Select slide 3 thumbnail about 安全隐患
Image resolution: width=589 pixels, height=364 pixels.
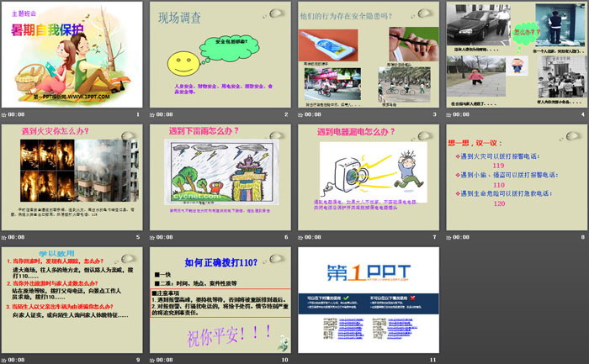[369, 55]
